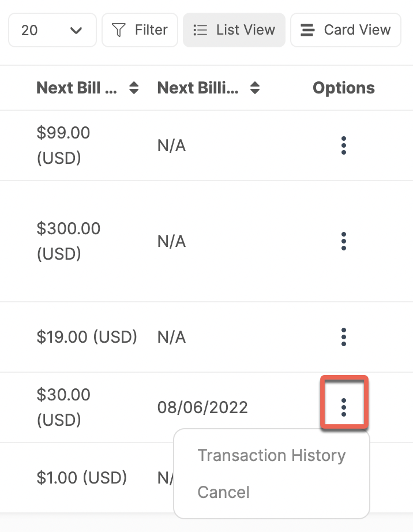Screen dimensions: 413x532
Task: Select the bulleted list icon on List View
Action: point(200,30)
